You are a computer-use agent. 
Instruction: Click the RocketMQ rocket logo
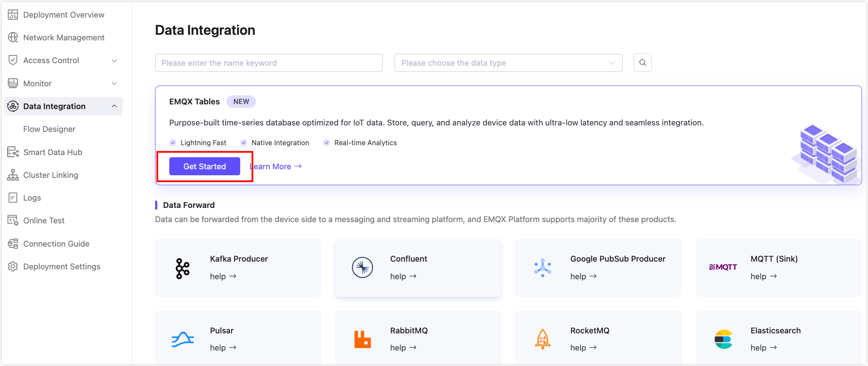pos(543,339)
